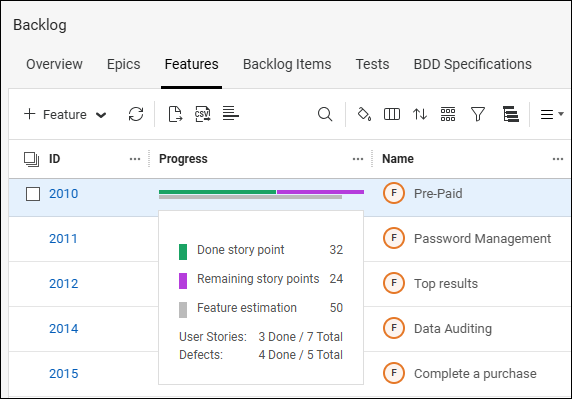Viewport: 572px width, 399px height.
Task: Switch to the Epics tab
Action: pos(123,64)
